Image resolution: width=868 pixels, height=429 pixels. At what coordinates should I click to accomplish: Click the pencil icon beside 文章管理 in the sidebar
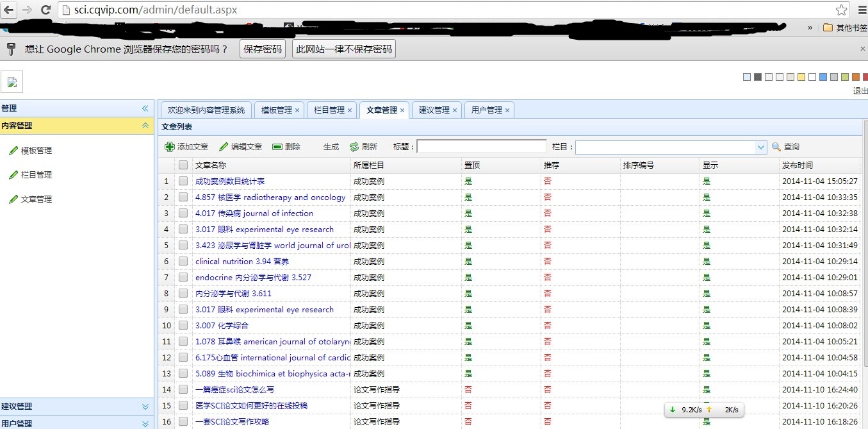[13, 199]
